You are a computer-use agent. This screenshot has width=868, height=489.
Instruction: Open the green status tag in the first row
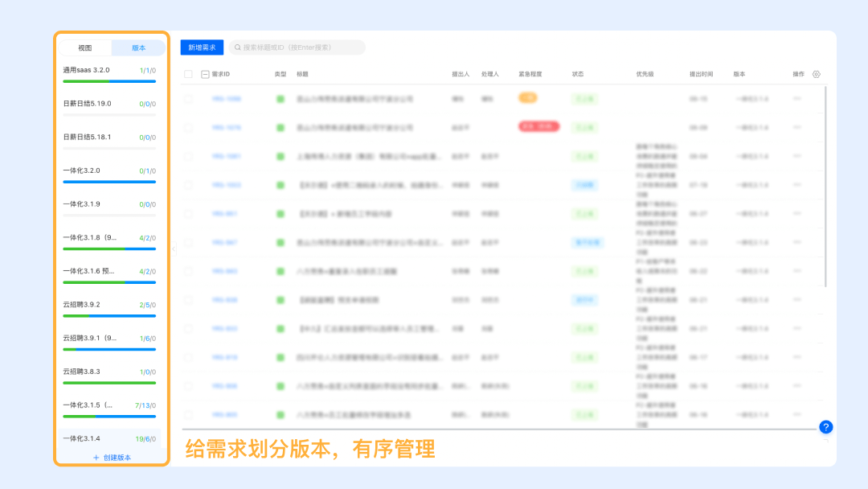pos(583,99)
